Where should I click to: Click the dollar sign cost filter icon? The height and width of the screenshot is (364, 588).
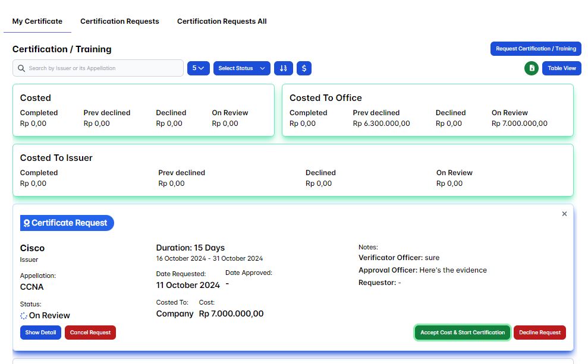pos(304,68)
